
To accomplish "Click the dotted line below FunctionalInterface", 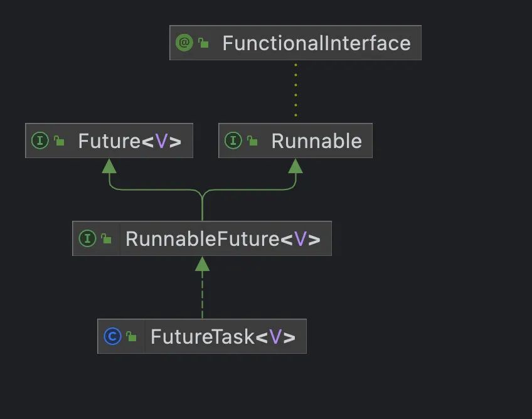I will pyautogui.click(x=295, y=89).
